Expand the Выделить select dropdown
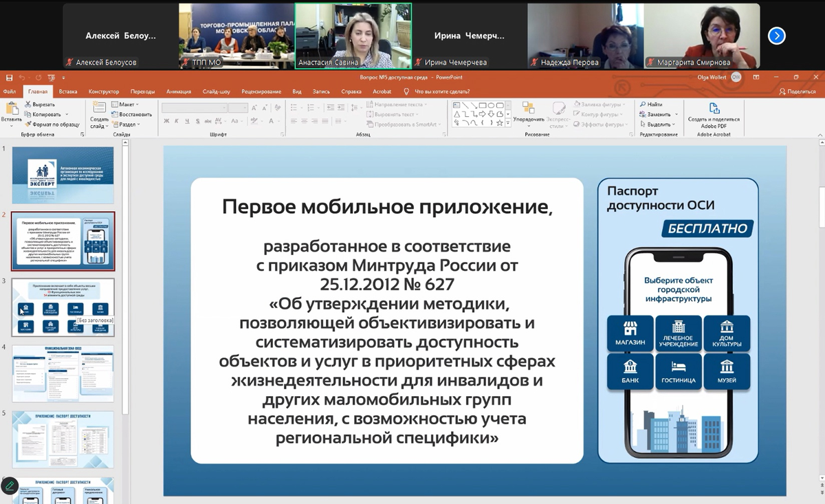The image size is (825, 504). pyautogui.click(x=657, y=124)
